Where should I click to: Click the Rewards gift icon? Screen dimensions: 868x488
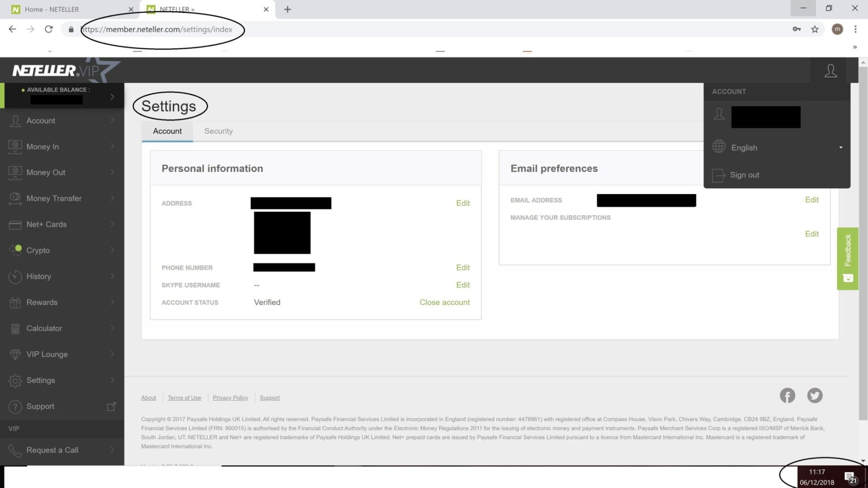(x=15, y=303)
